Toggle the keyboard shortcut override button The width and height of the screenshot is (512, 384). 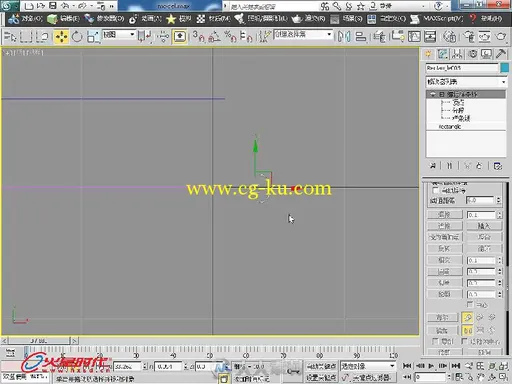(x=180, y=37)
